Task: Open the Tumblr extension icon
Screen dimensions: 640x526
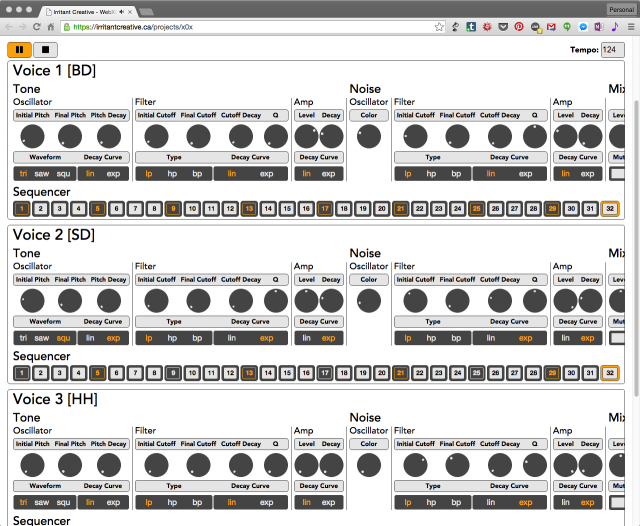Action: click(471, 27)
